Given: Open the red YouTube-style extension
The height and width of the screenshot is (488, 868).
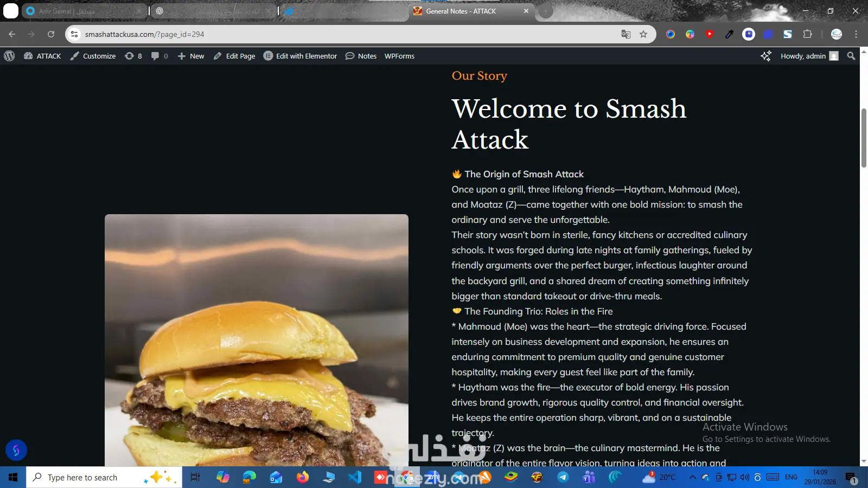Looking at the screenshot, I should [x=710, y=34].
